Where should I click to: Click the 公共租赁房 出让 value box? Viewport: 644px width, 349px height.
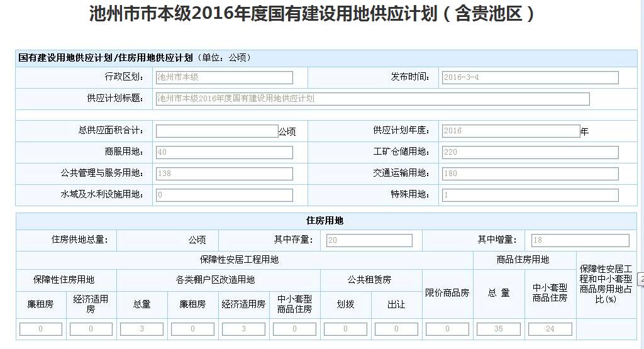[x=396, y=329]
